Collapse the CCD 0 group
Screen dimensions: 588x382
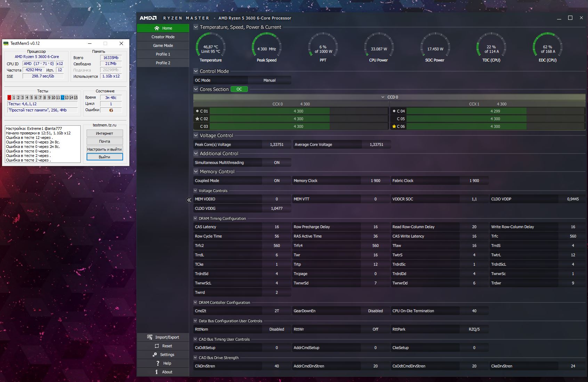[x=383, y=97]
